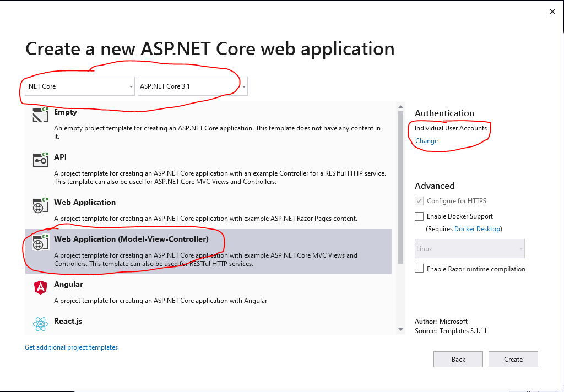Click the Empty template icon

pyautogui.click(x=40, y=115)
